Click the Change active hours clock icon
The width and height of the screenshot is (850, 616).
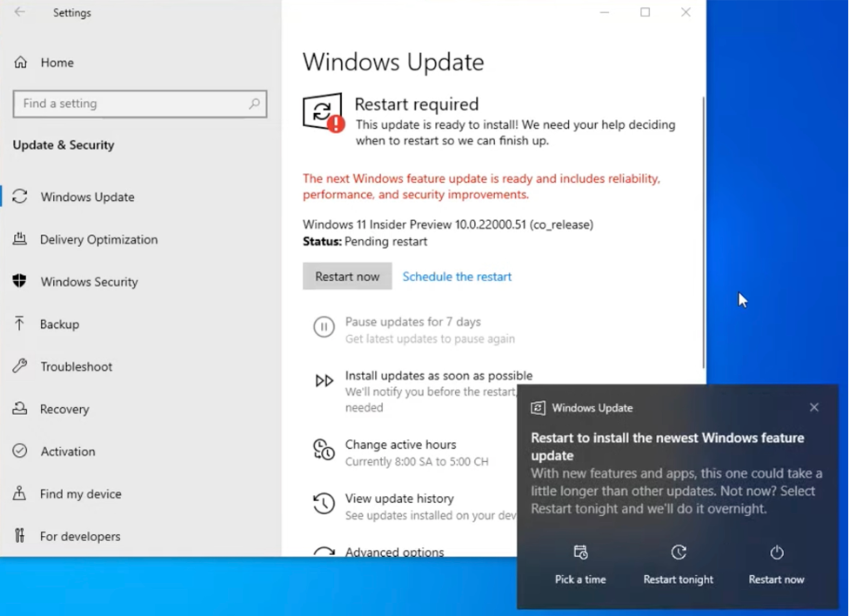tap(324, 450)
